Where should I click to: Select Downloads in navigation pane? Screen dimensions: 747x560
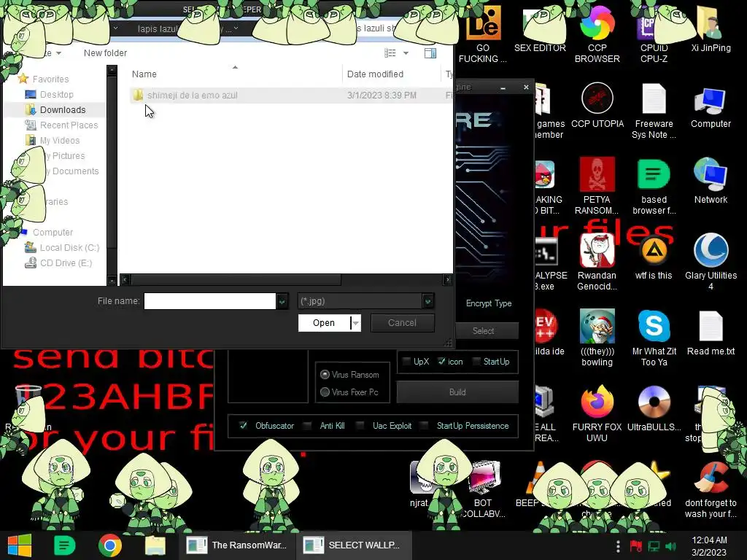coord(63,109)
